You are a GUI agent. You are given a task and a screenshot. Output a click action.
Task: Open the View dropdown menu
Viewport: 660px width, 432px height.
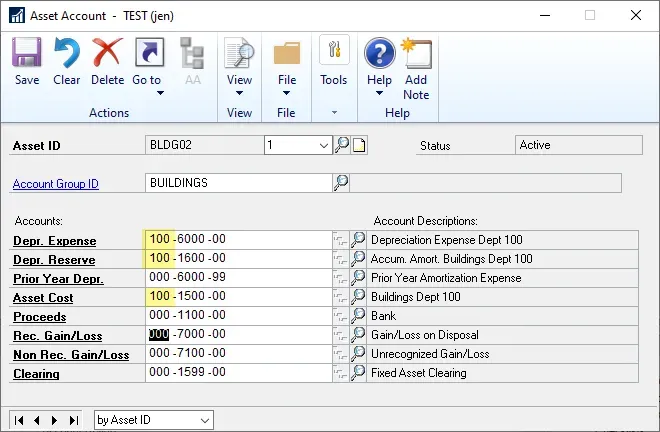click(x=239, y=68)
